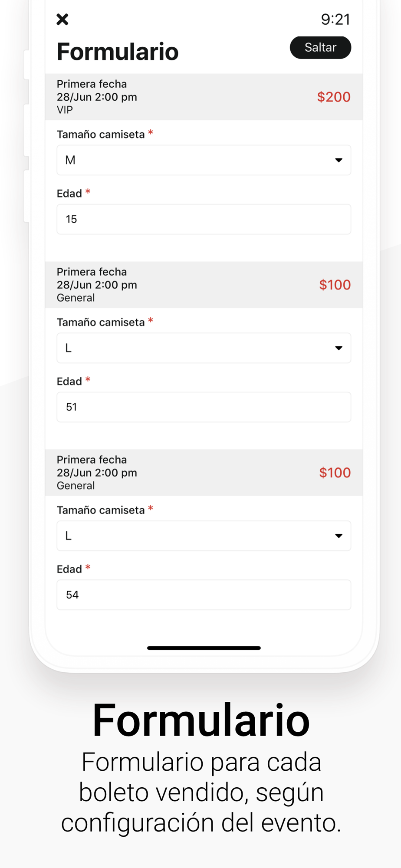Click the Edad label above the value 54
The height and width of the screenshot is (868, 401).
coord(69,569)
